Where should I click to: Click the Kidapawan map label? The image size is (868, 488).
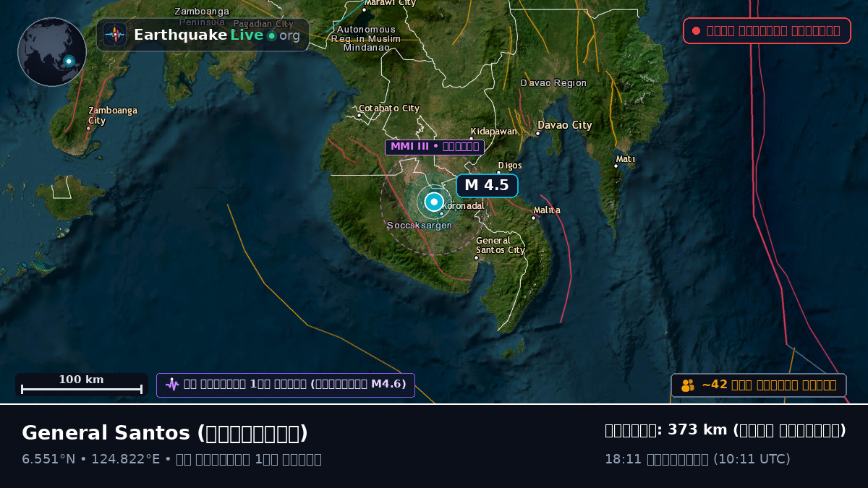tap(494, 132)
